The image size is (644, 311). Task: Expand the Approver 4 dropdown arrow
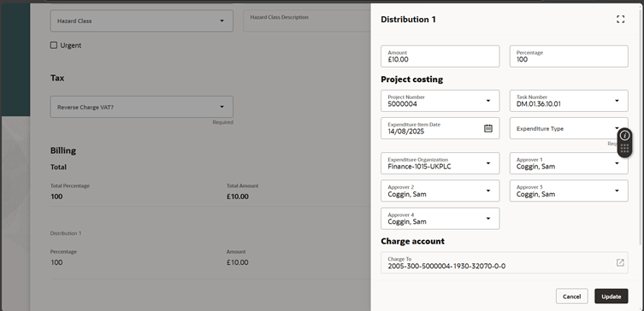click(488, 219)
